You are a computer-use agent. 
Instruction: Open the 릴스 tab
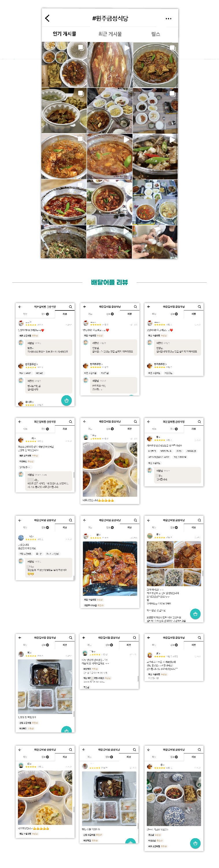(x=155, y=34)
